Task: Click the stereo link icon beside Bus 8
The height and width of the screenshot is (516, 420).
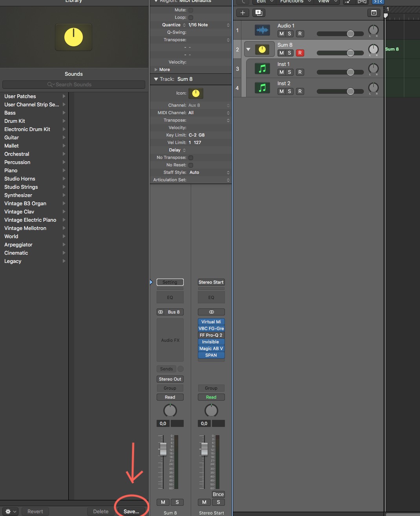Action: (160, 312)
